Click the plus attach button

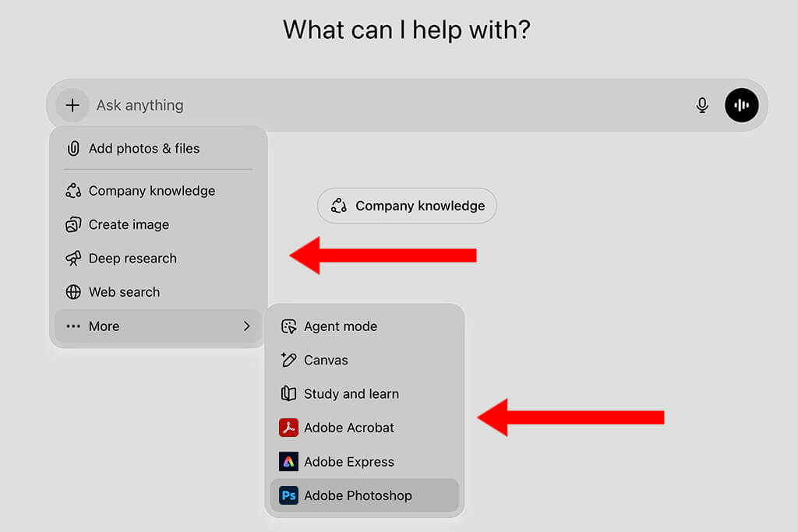[x=72, y=105]
